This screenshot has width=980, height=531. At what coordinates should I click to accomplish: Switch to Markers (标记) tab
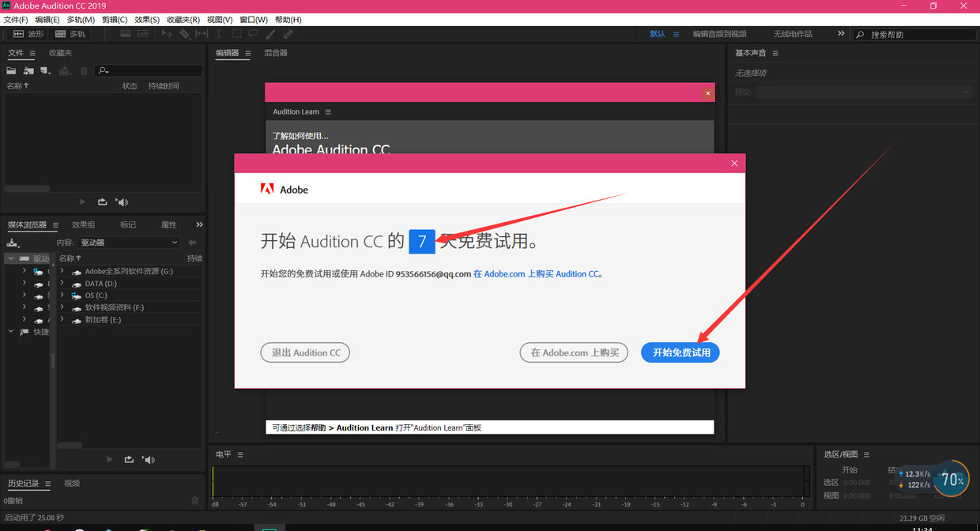pos(128,224)
